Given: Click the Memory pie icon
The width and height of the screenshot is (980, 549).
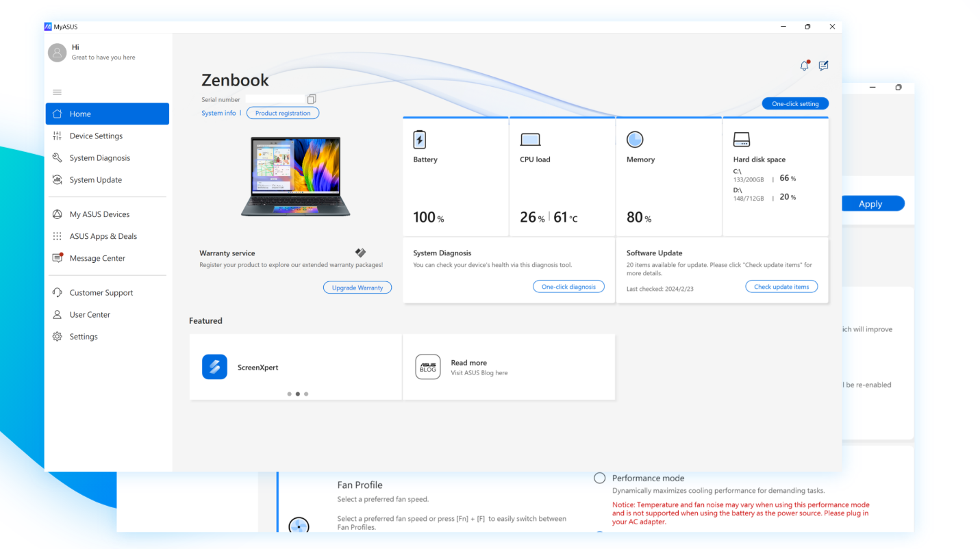Looking at the screenshot, I should tap(635, 140).
